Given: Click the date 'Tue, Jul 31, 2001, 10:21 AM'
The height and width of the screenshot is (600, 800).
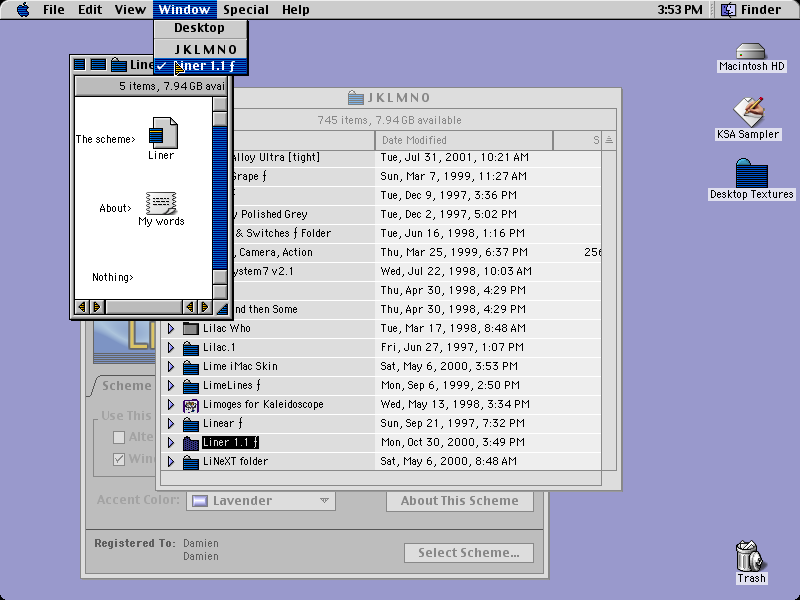Looking at the screenshot, I should point(455,157).
